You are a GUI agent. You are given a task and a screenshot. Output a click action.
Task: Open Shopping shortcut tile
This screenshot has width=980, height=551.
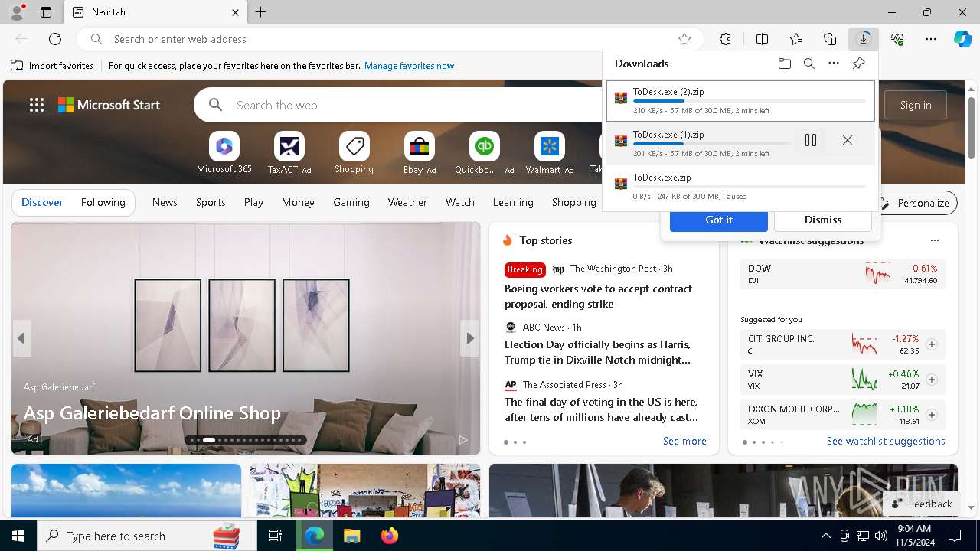click(354, 153)
